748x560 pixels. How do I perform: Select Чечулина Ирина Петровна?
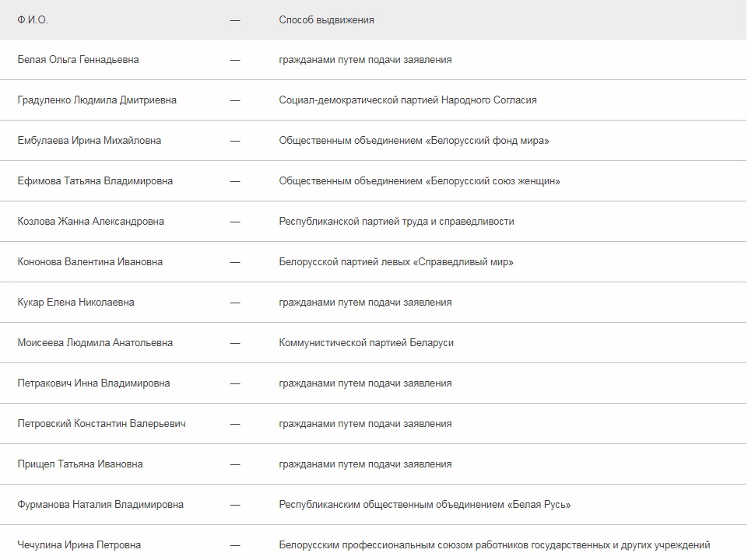[x=79, y=545]
